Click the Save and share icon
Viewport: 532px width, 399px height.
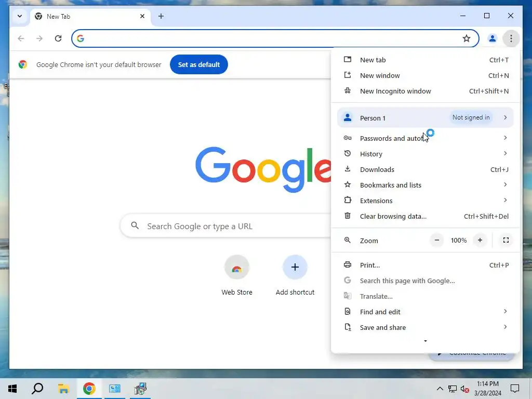pyautogui.click(x=348, y=327)
